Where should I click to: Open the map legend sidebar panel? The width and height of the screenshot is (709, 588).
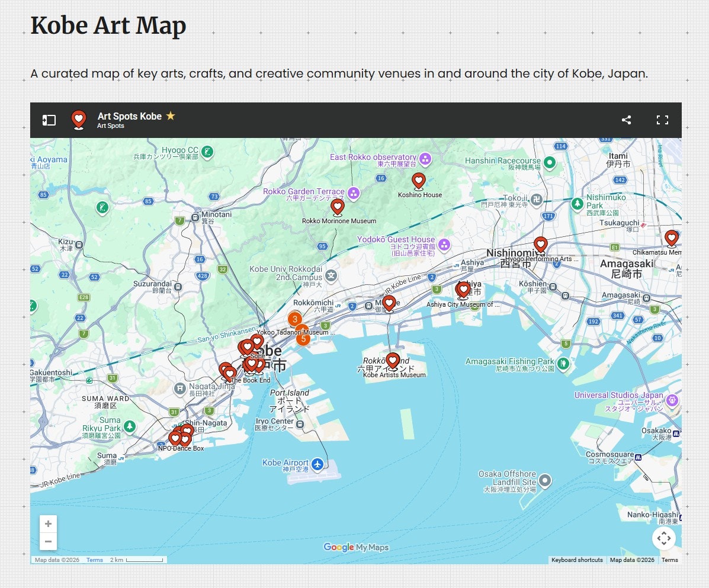(49, 120)
